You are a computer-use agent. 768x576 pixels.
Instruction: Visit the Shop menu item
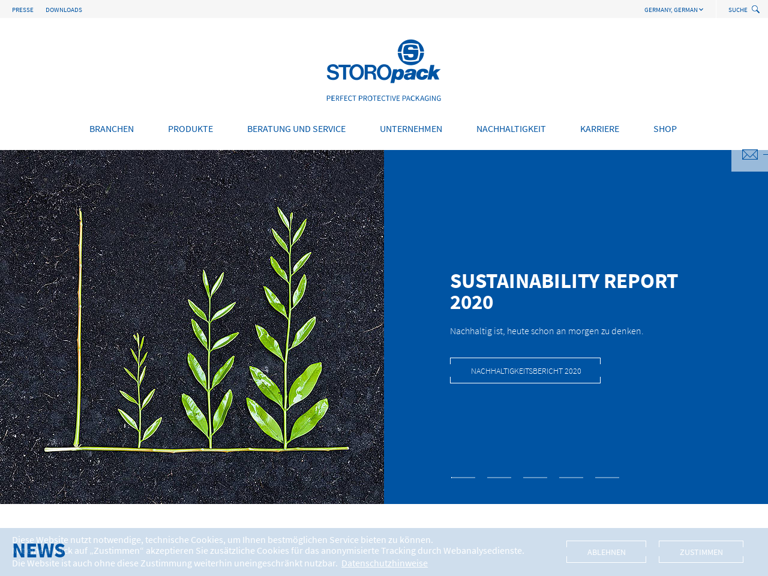click(665, 129)
